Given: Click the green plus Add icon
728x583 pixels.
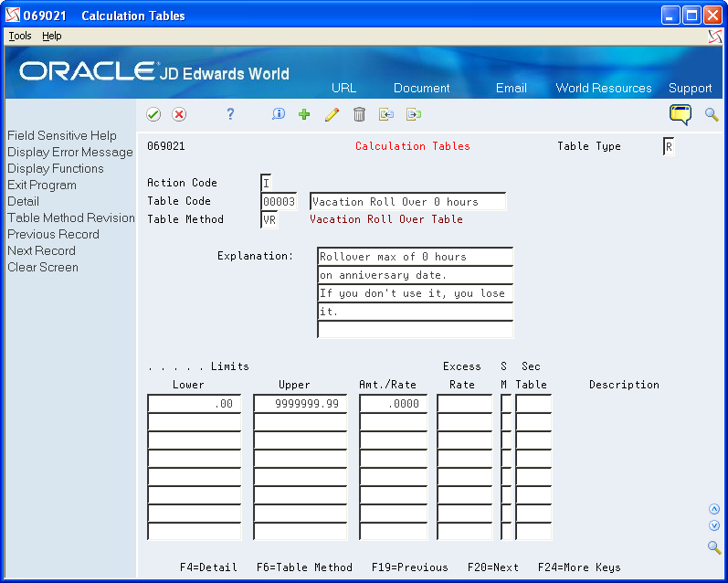Looking at the screenshot, I should pyautogui.click(x=304, y=114).
